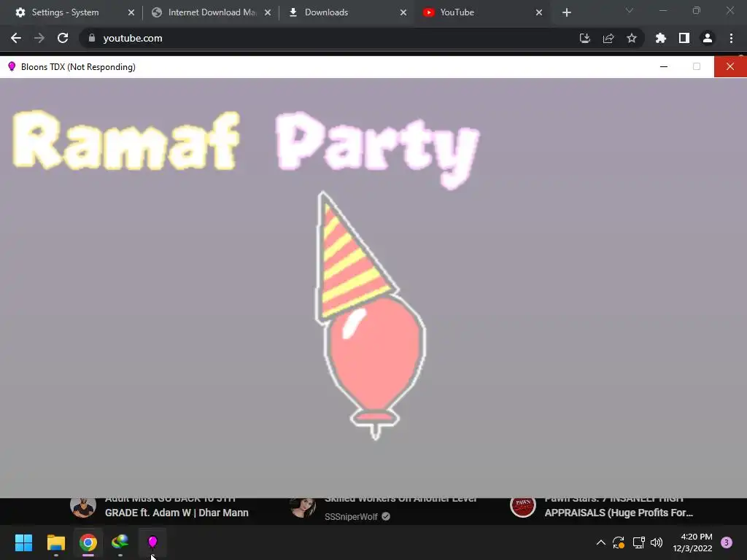The height and width of the screenshot is (560, 747).
Task: Bookmark this page with star icon
Action: (x=632, y=38)
